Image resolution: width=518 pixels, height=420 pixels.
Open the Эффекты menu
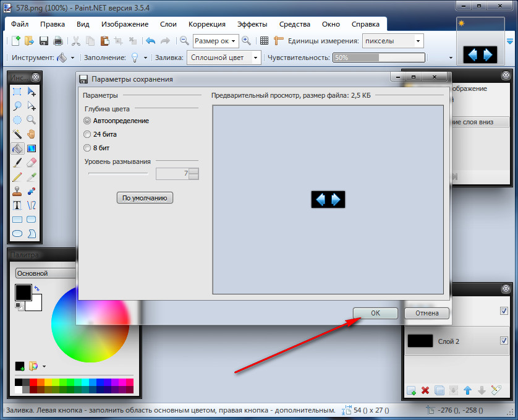point(252,24)
